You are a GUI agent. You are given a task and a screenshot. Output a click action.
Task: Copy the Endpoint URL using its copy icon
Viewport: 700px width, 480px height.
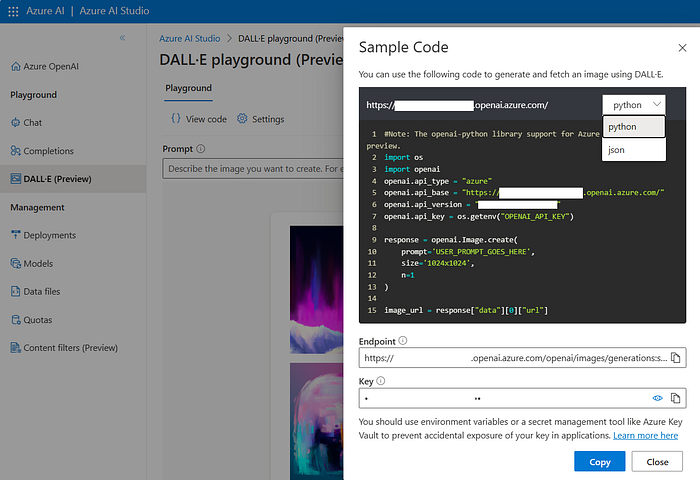[676, 357]
